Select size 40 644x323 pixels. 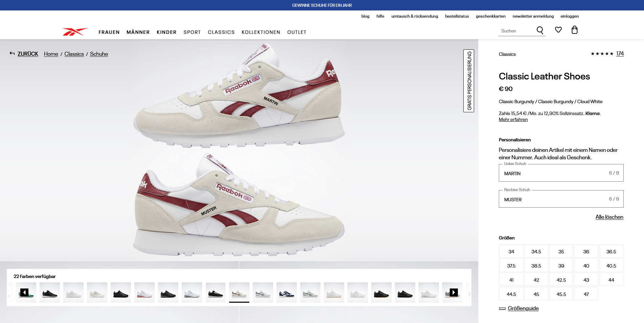click(x=586, y=266)
